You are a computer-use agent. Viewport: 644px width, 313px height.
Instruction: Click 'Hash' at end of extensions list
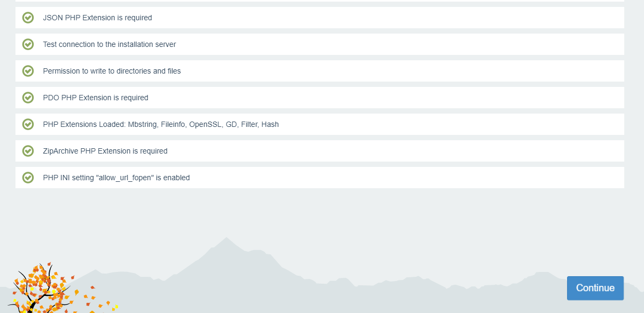click(270, 124)
